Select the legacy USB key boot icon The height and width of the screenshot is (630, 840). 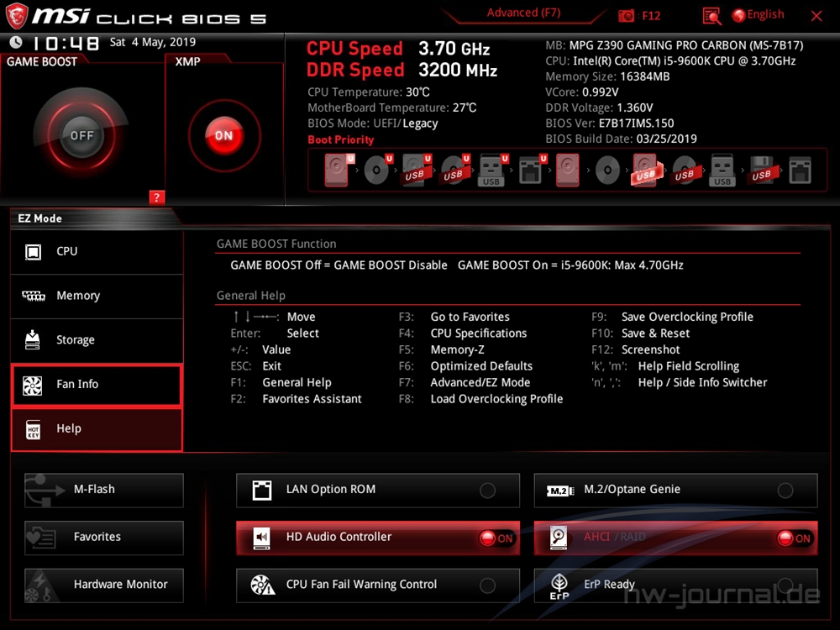point(722,171)
